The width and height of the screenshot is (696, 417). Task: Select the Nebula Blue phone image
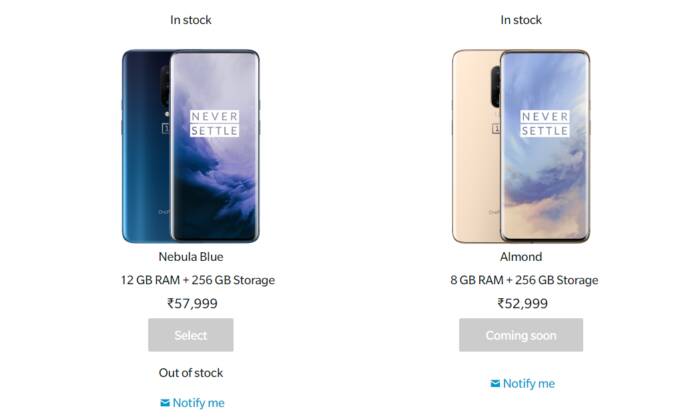point(190,145)
